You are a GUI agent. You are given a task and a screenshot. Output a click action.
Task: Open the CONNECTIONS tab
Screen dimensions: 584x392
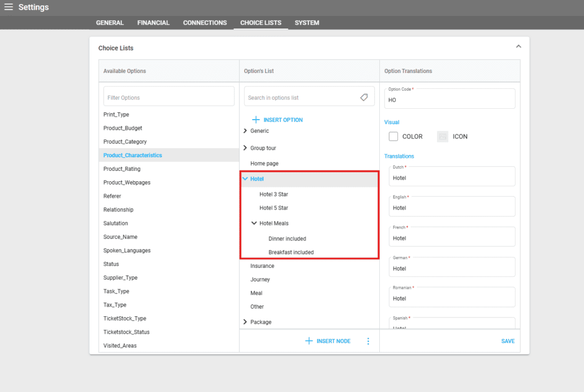tap(205, 23)
